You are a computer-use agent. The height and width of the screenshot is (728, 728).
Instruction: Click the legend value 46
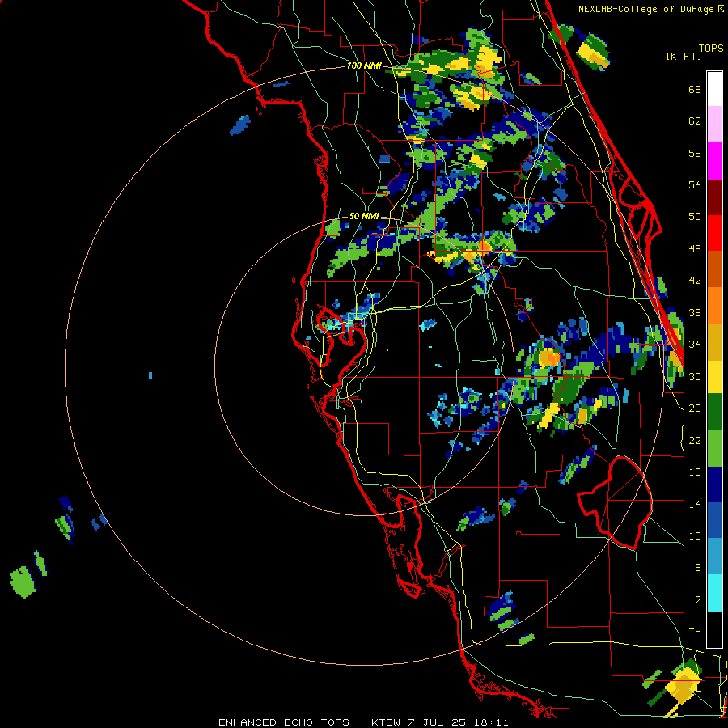pyautogui.click(x=695, y=249)
